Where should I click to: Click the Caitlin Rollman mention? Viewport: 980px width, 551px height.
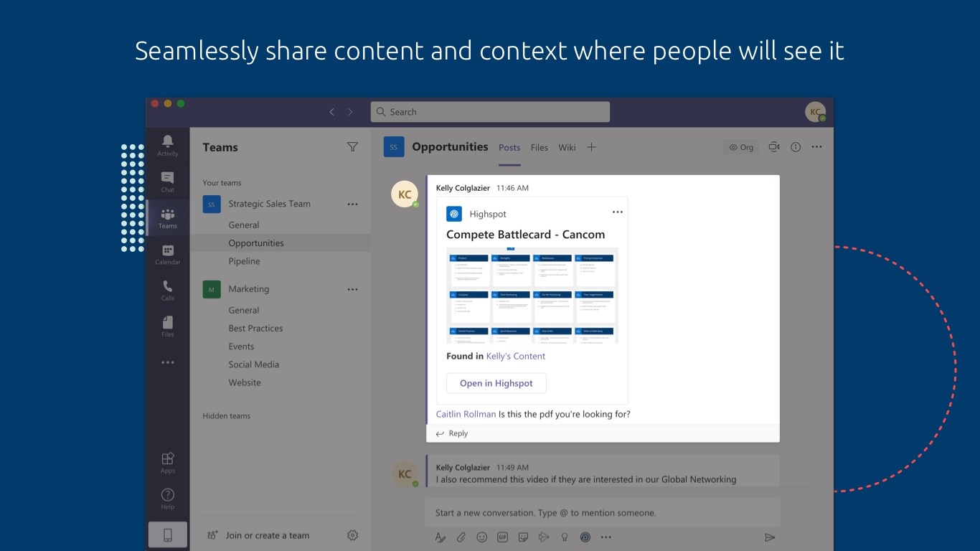pyautogui.click(x=466, y=414)
